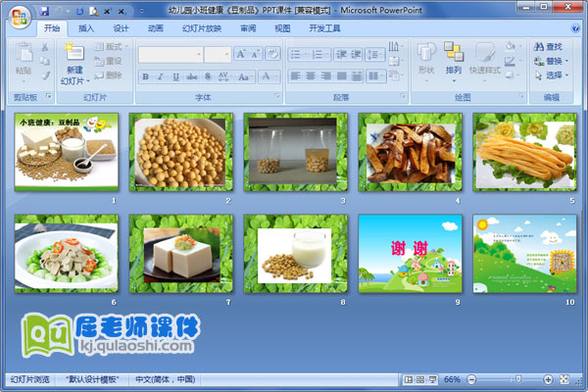Toggle Strikethrough formatting
The width and height of the screenshot is (588, 392).
192,76
